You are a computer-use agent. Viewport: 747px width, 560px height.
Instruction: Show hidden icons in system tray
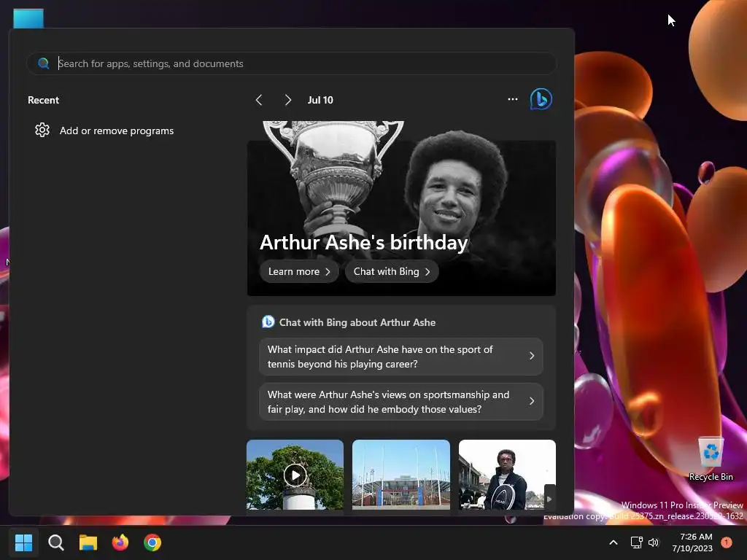click(614, 542)
